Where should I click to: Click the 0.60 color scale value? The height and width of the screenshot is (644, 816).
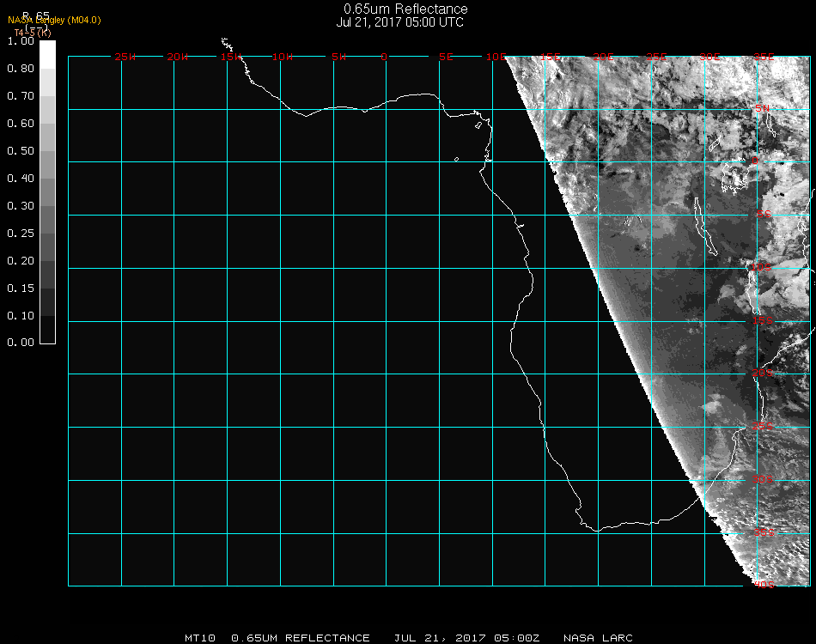click(21, 124)
